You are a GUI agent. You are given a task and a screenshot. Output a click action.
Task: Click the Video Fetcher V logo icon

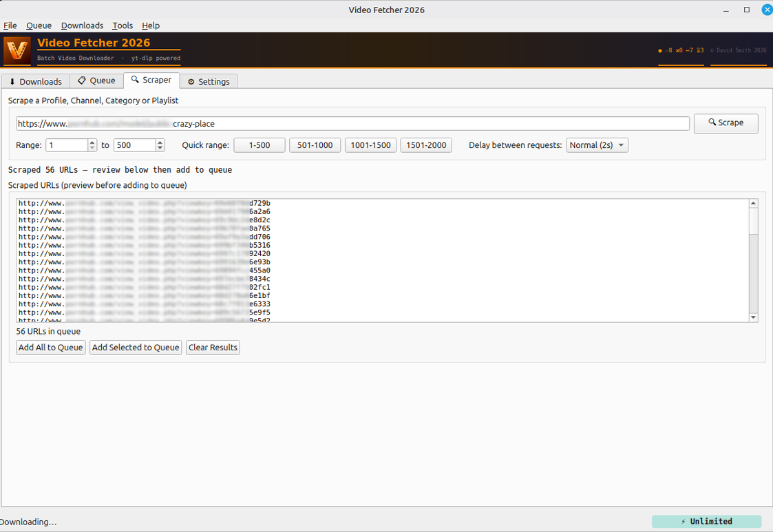tap(17, 50)
